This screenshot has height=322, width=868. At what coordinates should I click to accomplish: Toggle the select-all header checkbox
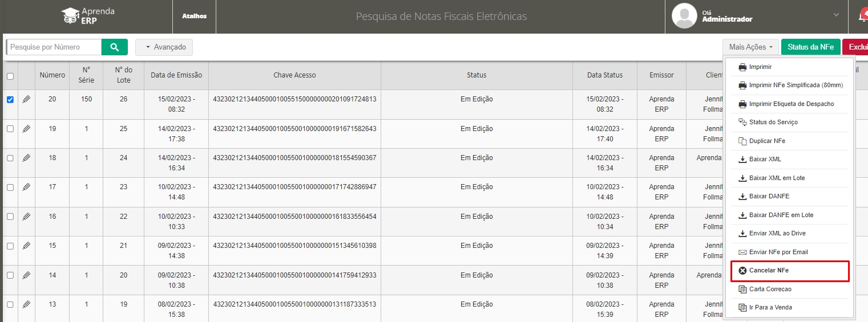(10, 76)
